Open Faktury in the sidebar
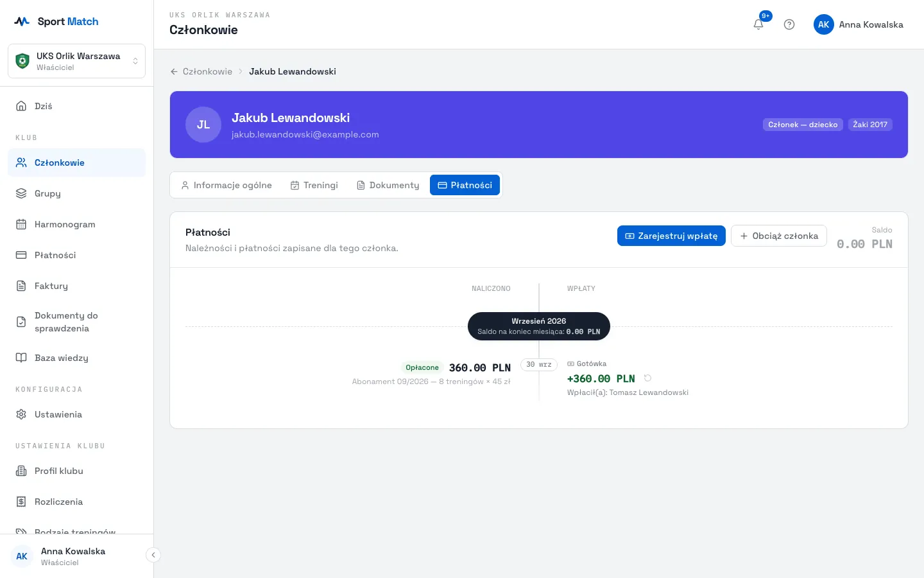The image size is (924, 578). click(77, 286)
